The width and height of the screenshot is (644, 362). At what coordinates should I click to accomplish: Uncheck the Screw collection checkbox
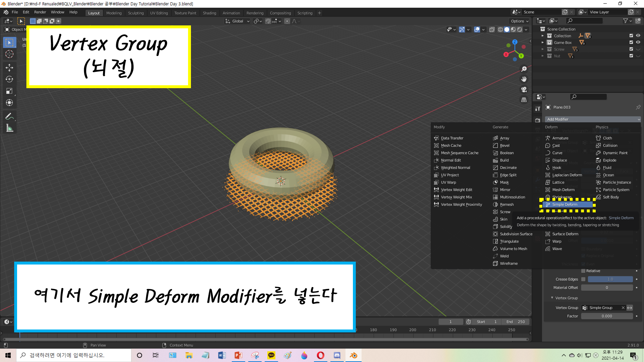(631, 49)
